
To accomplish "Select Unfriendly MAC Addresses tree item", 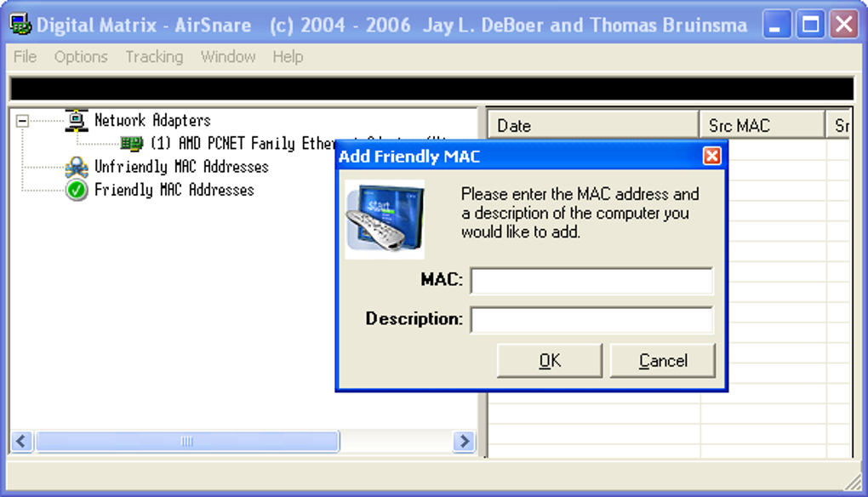I will pos(181,167).
